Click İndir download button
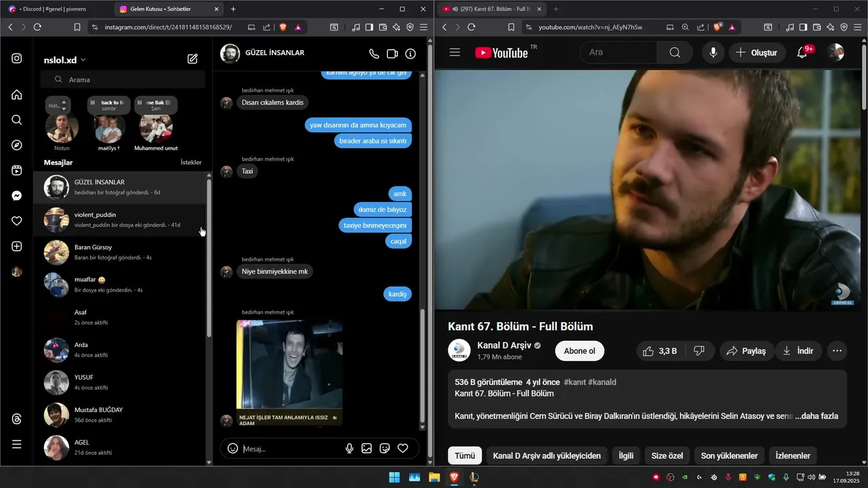Screen dimensions: 868x488 (798, 351)
